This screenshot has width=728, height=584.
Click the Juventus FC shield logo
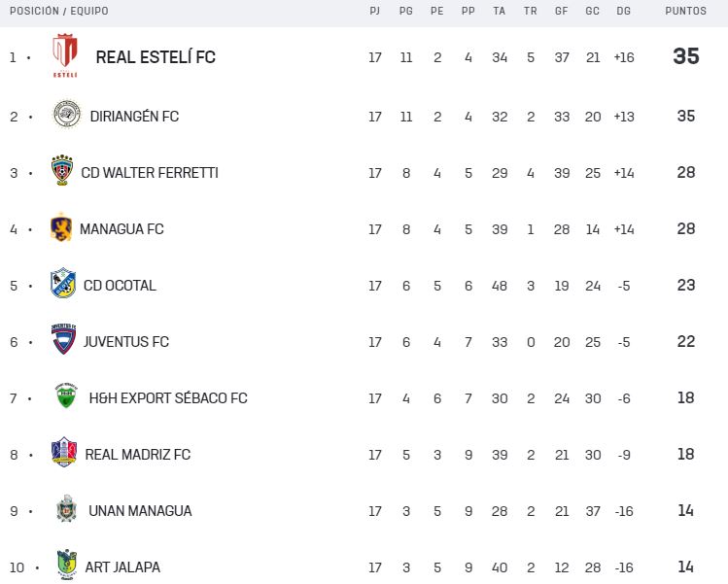pyautogui.click(x=63, y=340)
